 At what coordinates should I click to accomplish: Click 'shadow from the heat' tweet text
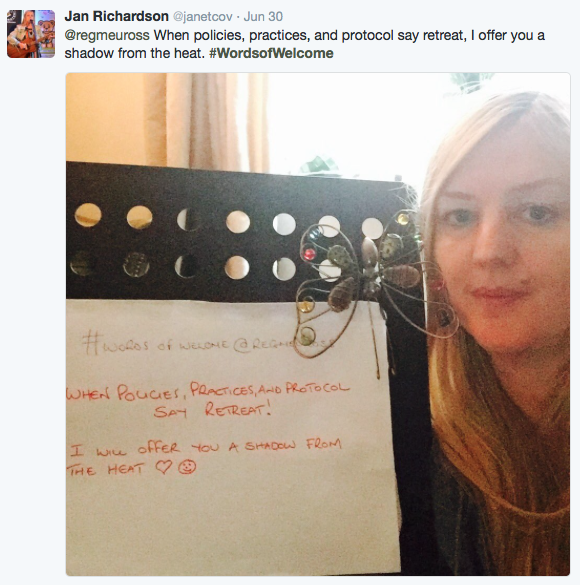coord(135,53)
